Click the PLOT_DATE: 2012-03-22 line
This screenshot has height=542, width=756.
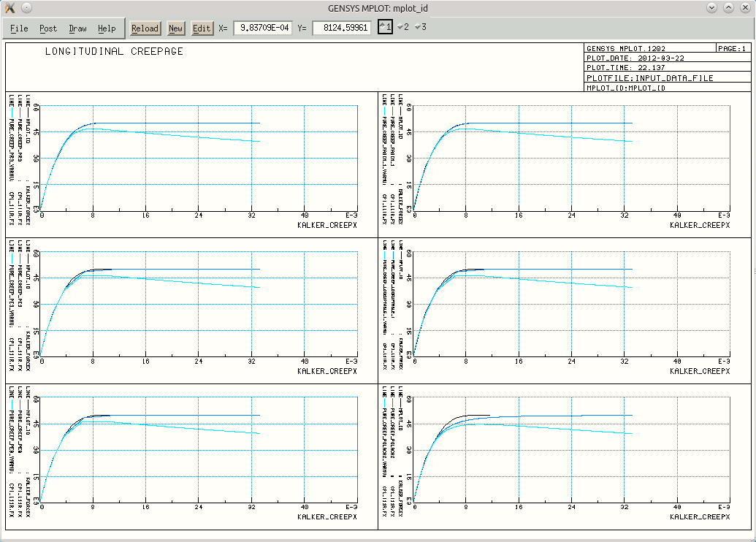635,58
